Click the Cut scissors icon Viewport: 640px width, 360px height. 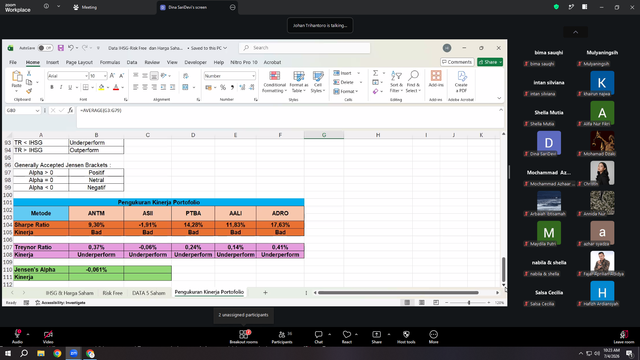(x=29, y=73)
